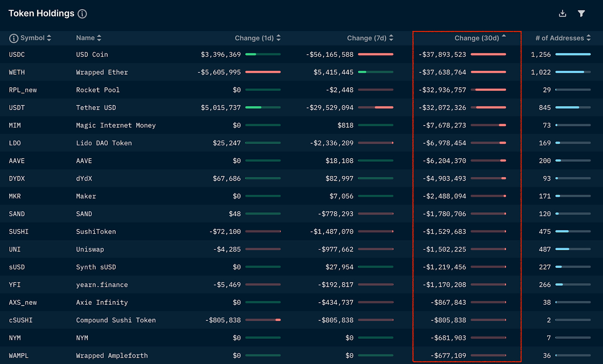Select the sUSD symbol cell
The width and height of the screenshot is (603, 364).
(17, 267)
